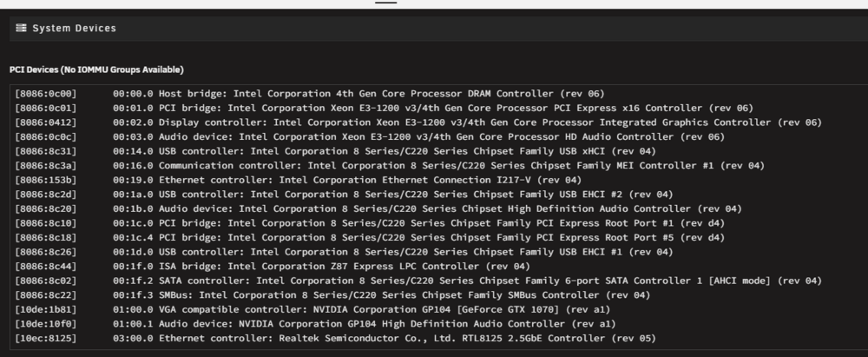Select the Processor HD Audio Controller line
The width and height of the screenshot is (868, 357).
[370, 137]
